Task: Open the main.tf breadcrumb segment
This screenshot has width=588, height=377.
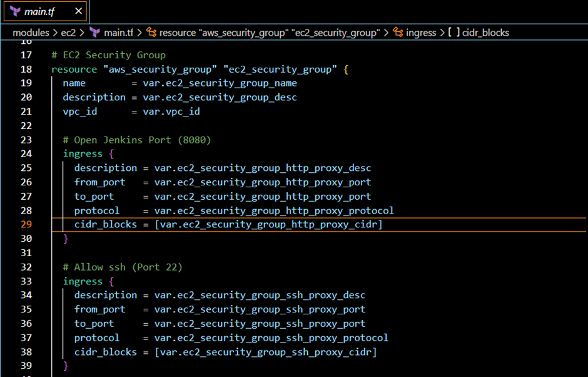Action: [118, 33]
